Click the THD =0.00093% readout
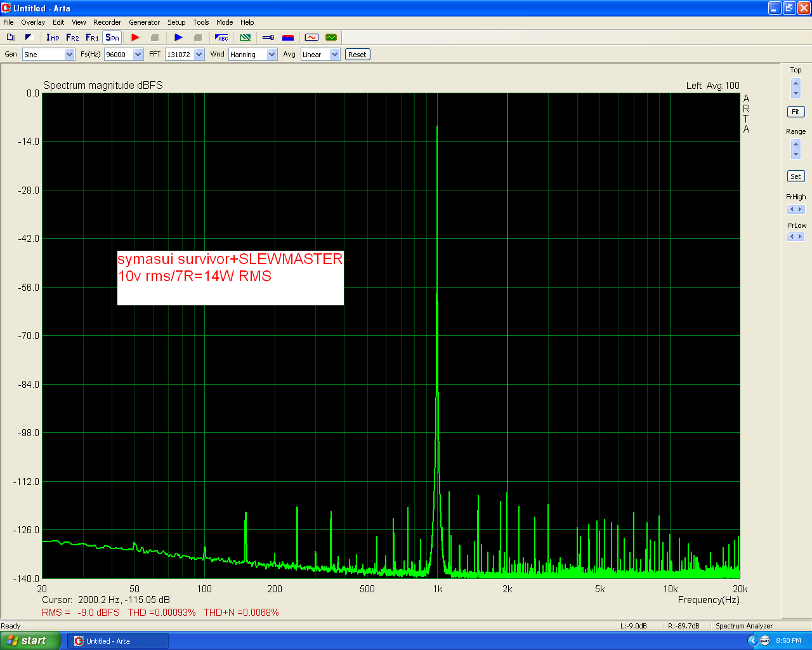The height and width of the screenshot is (650, 812). click(x=162, y=613)
